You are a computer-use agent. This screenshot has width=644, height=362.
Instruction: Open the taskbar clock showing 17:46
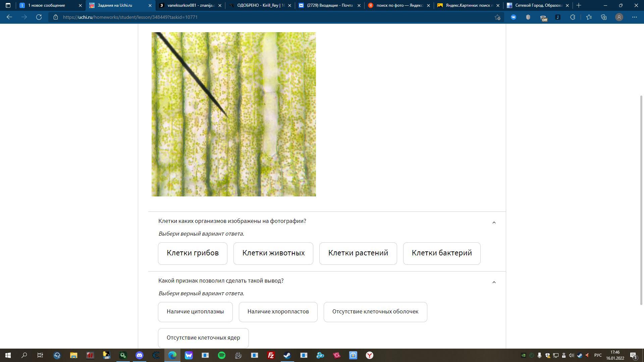[615, 355]
